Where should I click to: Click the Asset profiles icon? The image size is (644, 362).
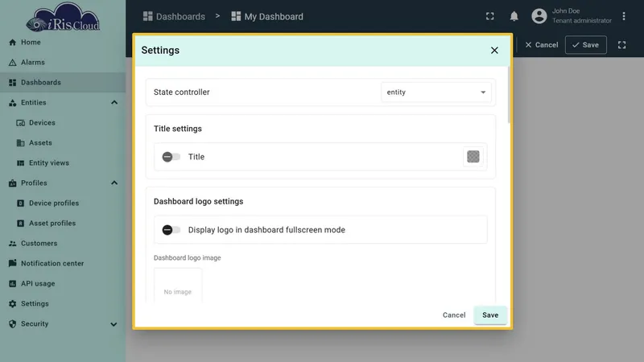tap(21, 224)
